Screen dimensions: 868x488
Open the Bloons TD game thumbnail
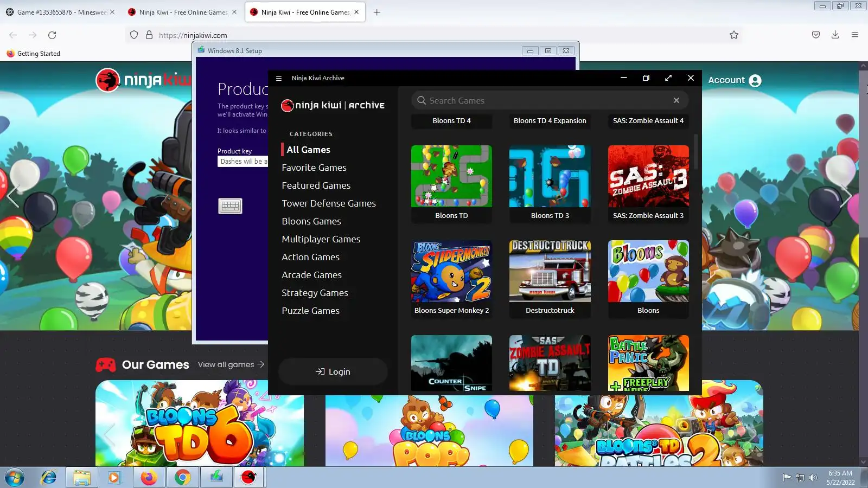[451, 176]
